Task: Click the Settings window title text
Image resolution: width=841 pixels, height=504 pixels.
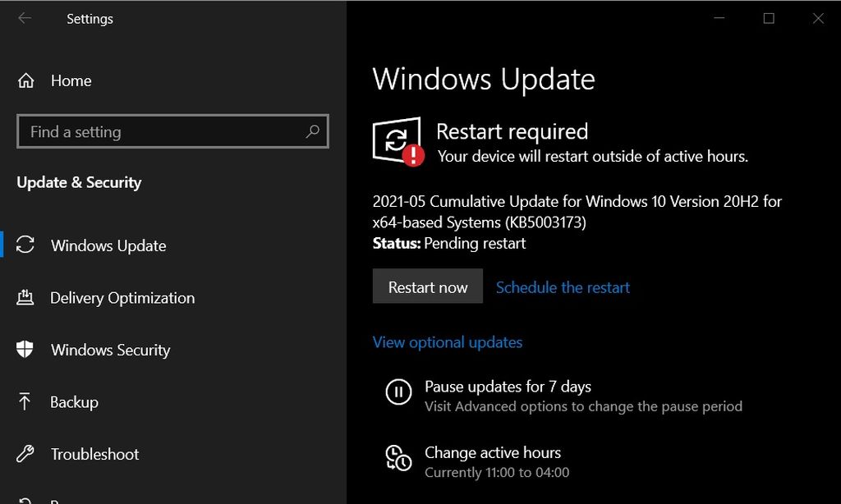Action: coord(90,19)
